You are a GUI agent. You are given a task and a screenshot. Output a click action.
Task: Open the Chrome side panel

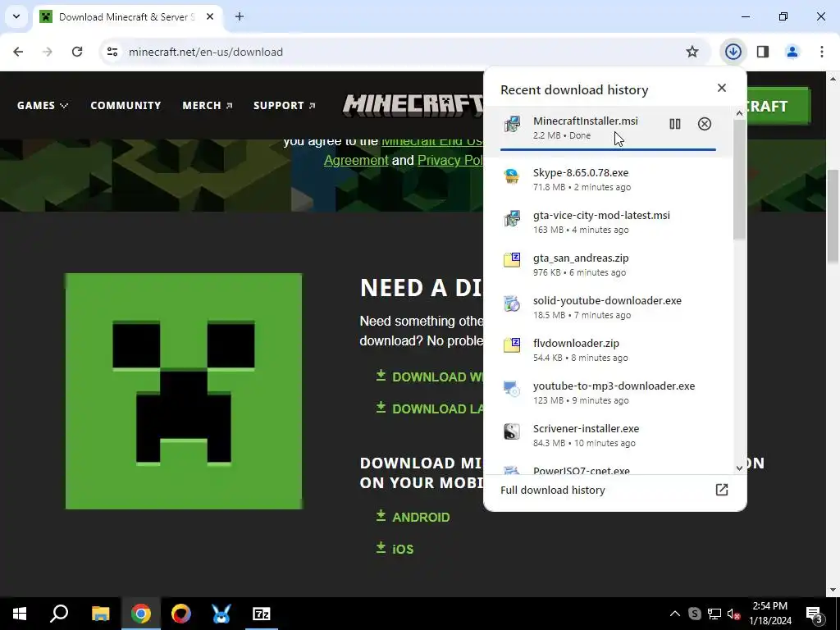coord(763,52)
